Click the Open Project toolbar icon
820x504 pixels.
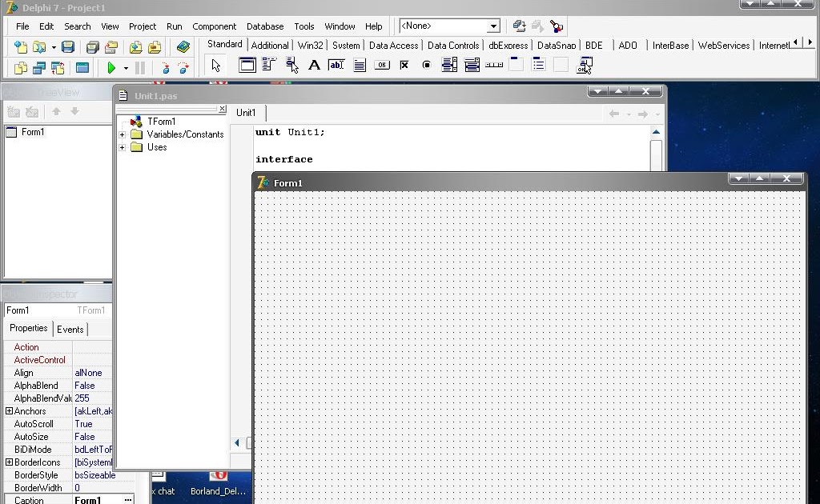pyautogui.click(x=111, y=47)
